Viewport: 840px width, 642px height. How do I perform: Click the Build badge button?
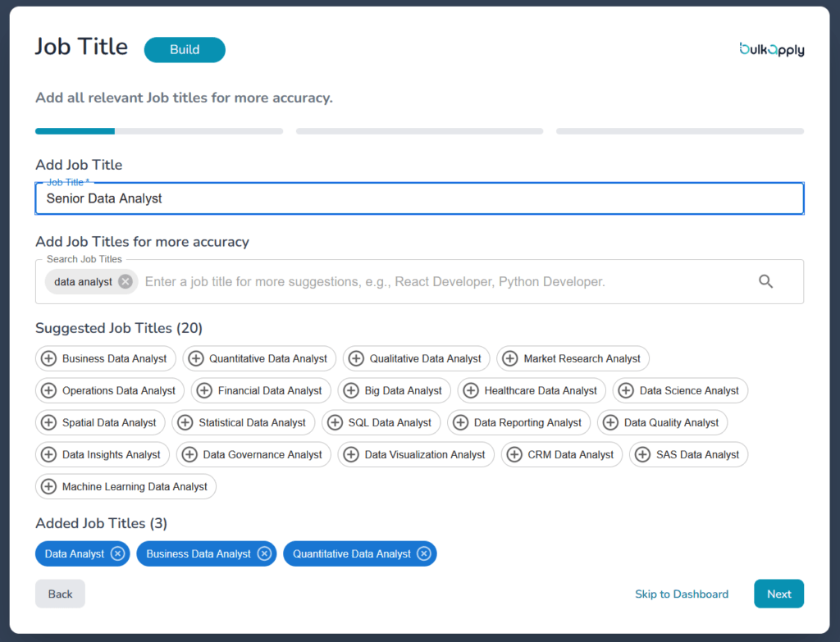click(185, 49)
